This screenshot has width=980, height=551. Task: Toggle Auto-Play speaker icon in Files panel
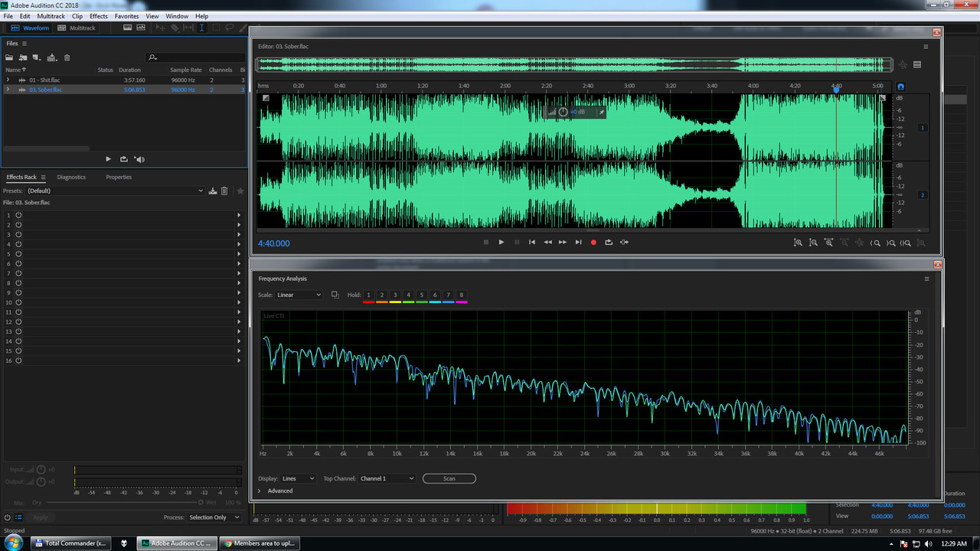139,159
